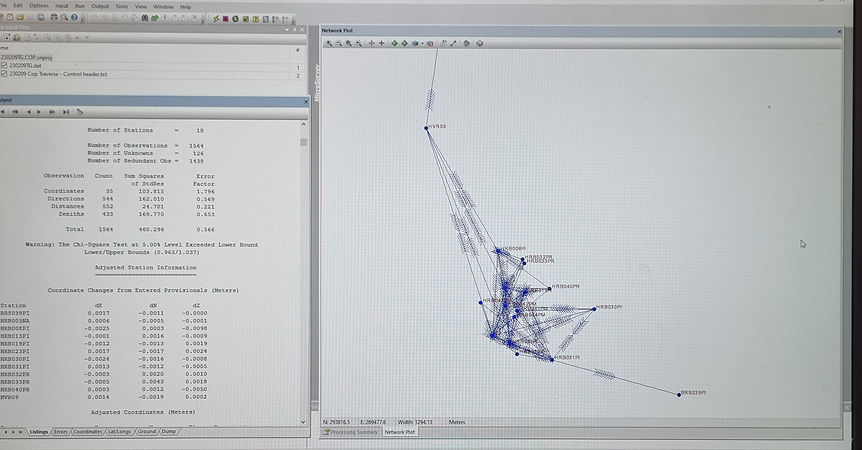Click station HRB030PI in Network Plot

coord(594,309)
